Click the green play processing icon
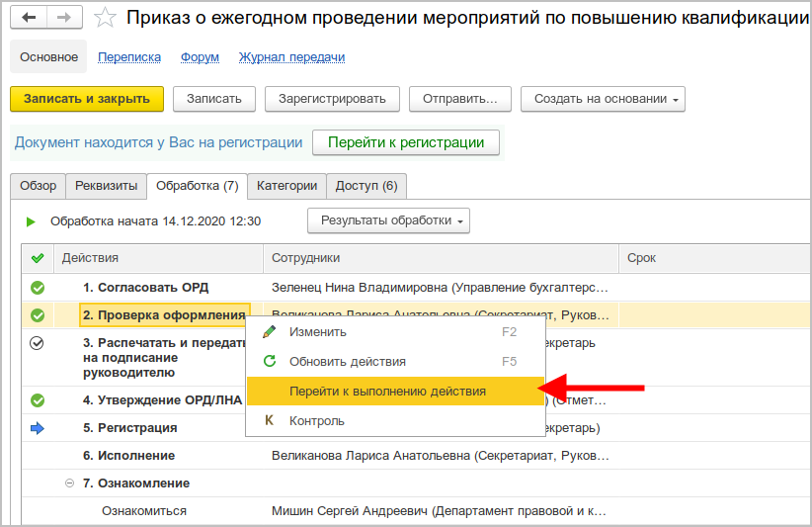This screenshot has height=527, width=812. tap(31, 221)
